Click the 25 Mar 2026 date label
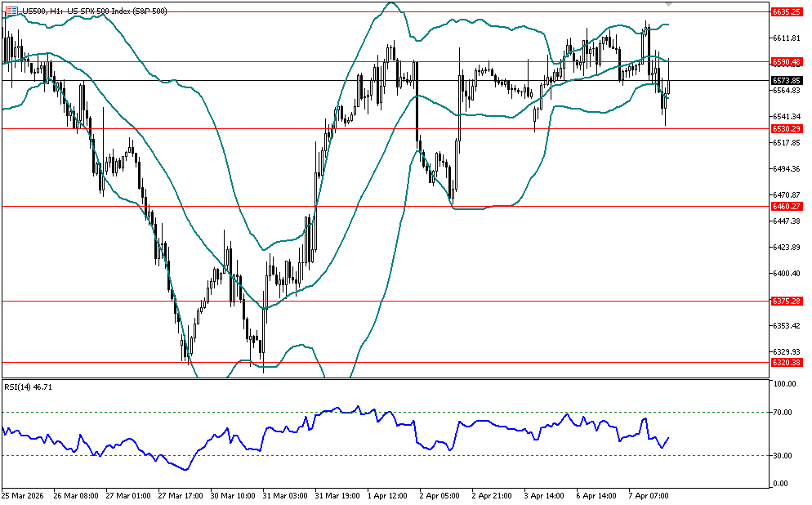The height and width of the screenshot is (505, 812). point(22,495)
